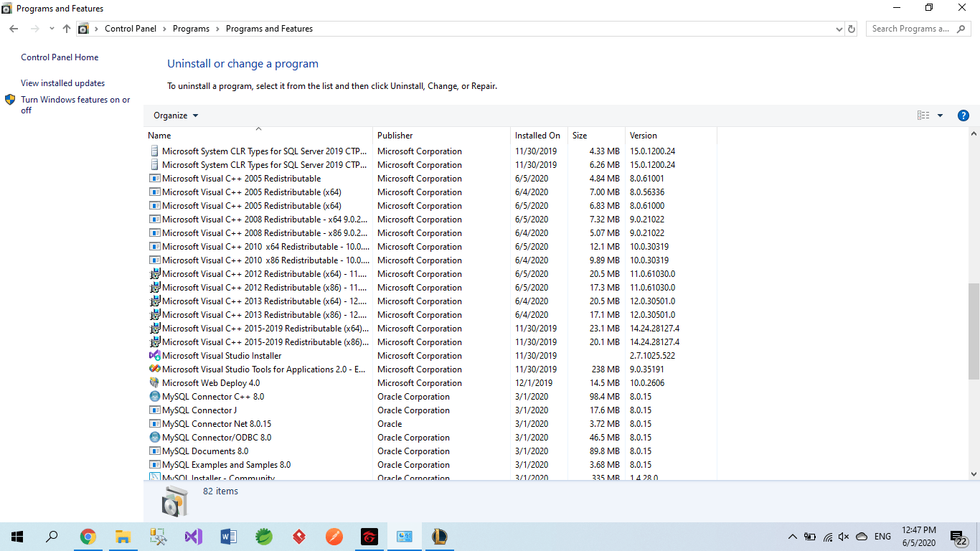Click the taskbar search magnifier
Image resolution: width=980 pixels, height=551 pixels.
[x=52, y=537]
